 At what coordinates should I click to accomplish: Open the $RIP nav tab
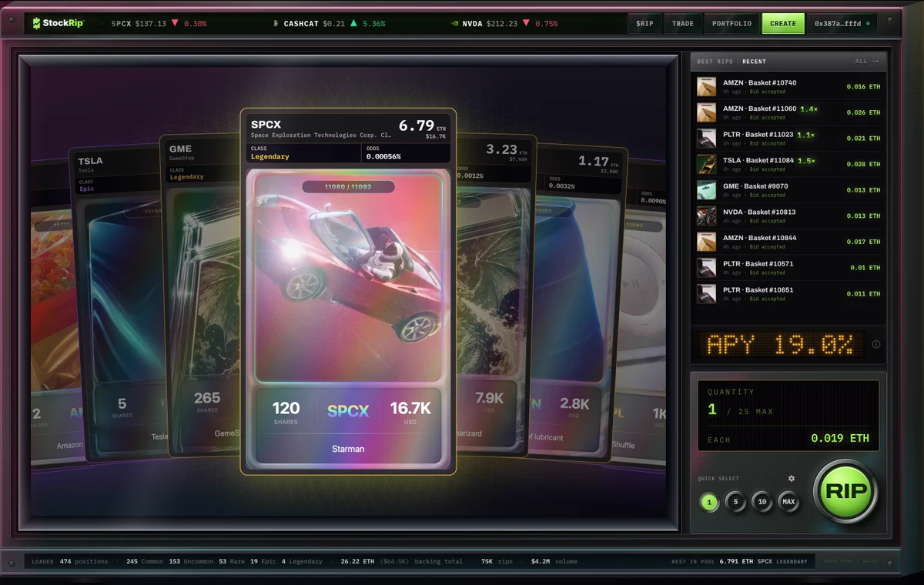point(644,24)
